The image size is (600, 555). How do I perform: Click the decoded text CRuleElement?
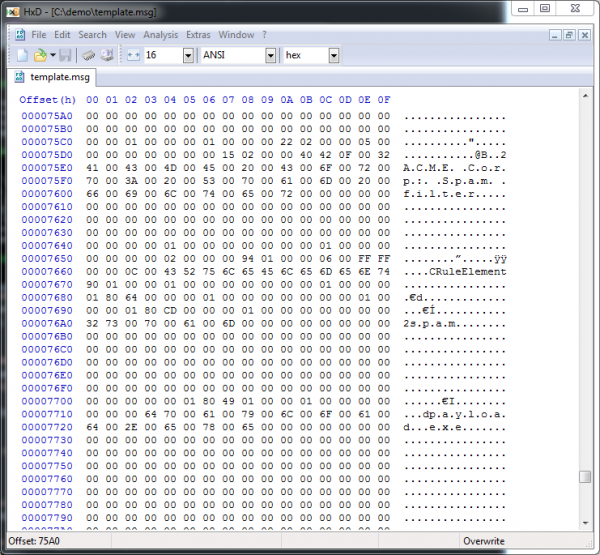click(x=468, y=272)
